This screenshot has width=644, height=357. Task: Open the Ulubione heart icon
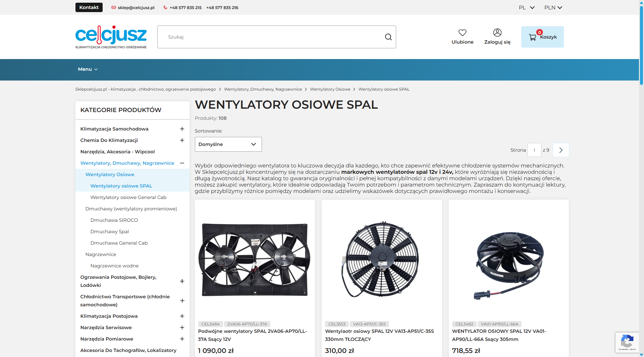pyautogui.click(x=462, y=33)
